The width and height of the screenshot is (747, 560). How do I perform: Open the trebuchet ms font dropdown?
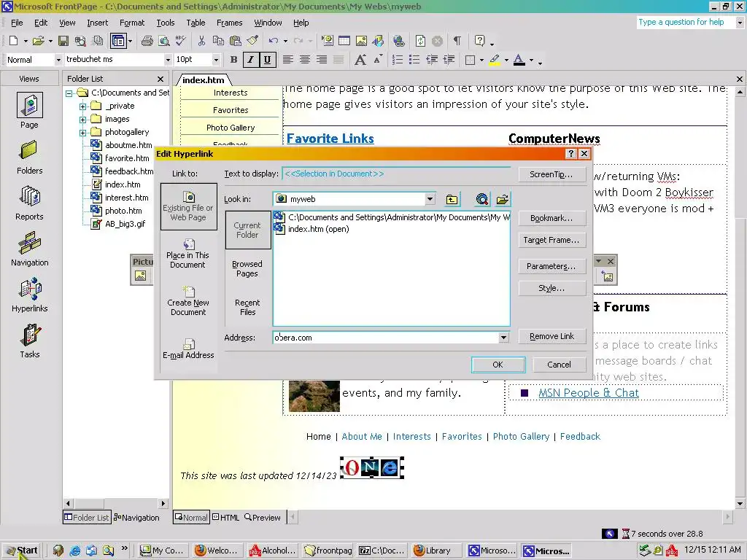point(167,60)
